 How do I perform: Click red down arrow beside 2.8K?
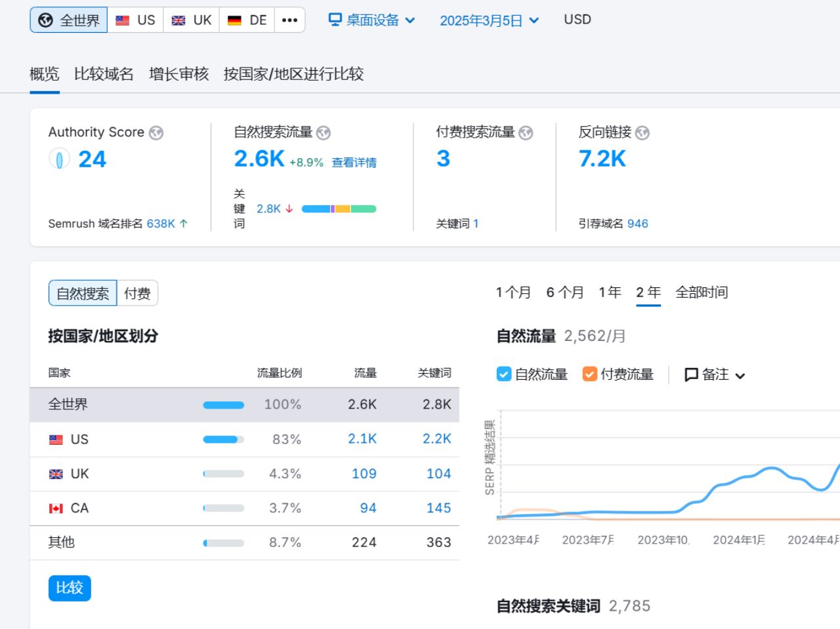[x=289, y=209]
